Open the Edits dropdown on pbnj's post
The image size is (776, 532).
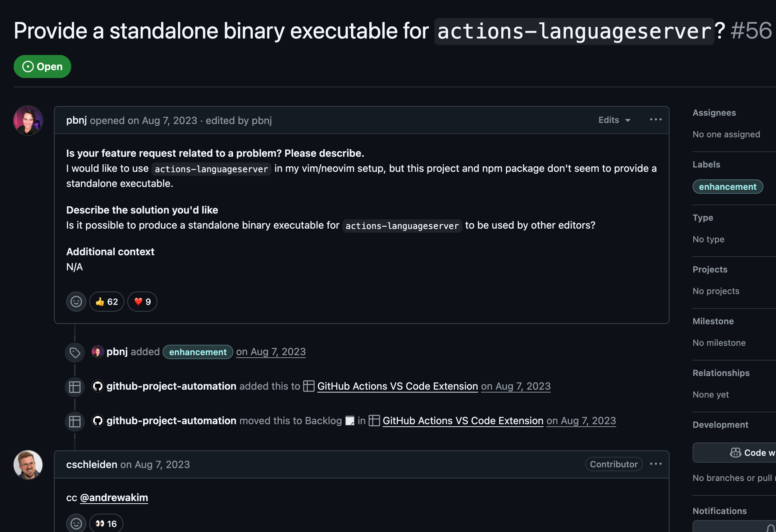pyautogui.click(x=615, y=120)
